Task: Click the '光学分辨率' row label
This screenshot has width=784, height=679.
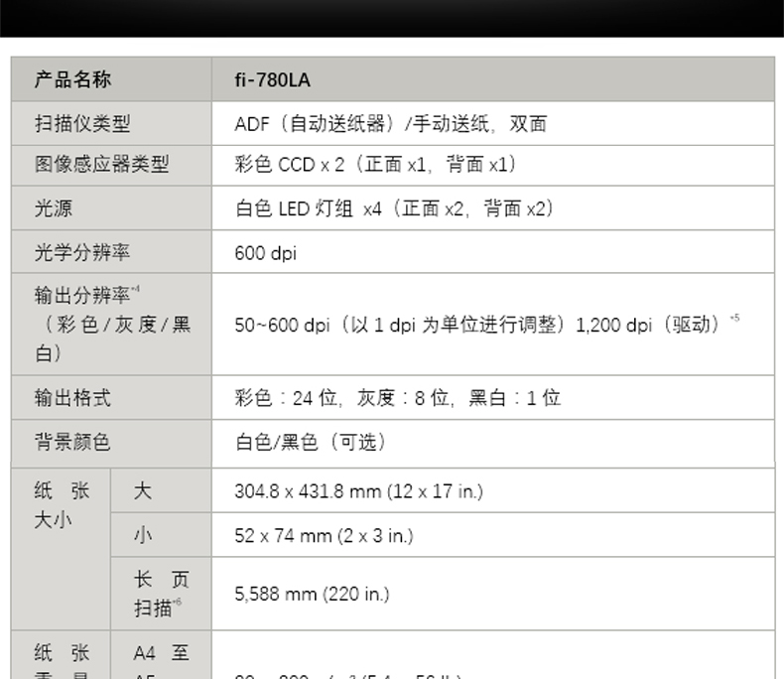Action: tap(82, 252)
